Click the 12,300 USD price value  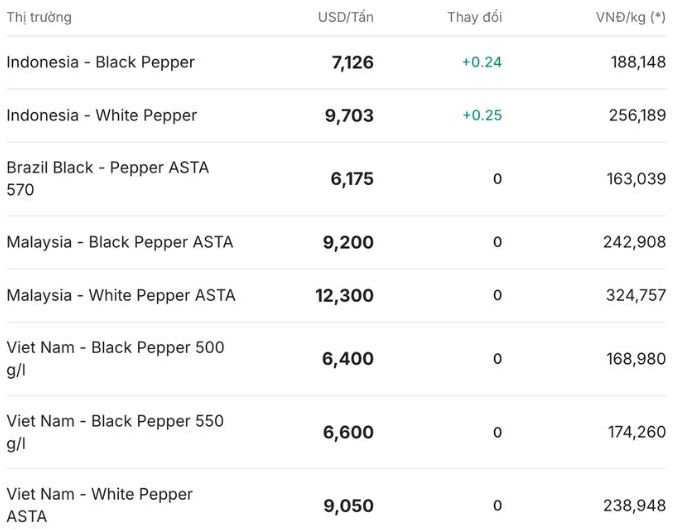[x=344, y=295]
